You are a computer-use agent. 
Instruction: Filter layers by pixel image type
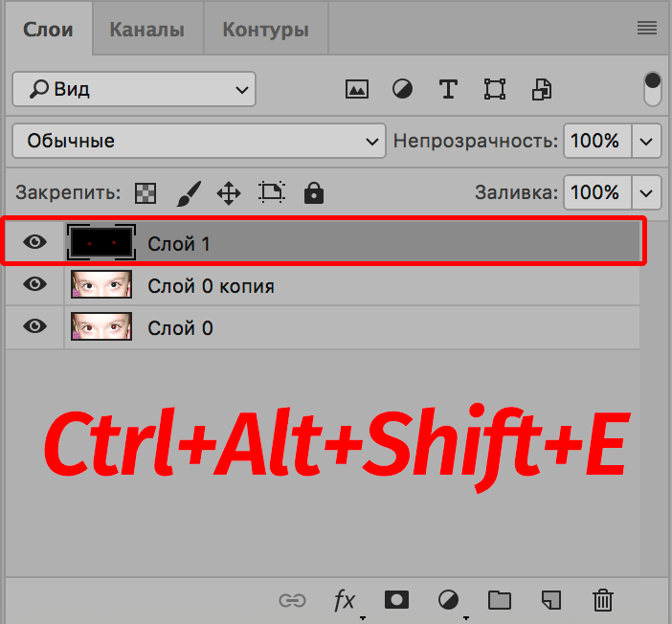click(x=356, y=90)
